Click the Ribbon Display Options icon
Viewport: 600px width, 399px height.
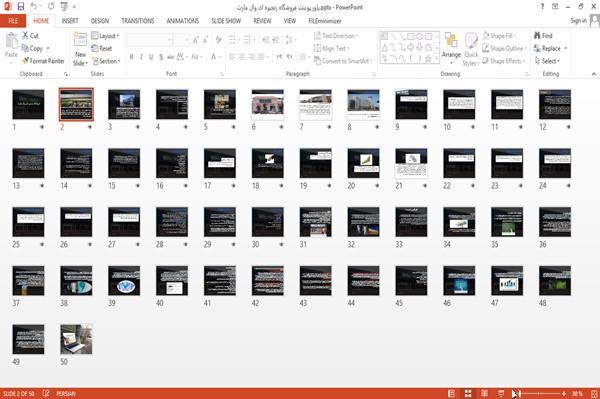click(x=555, y=7)
